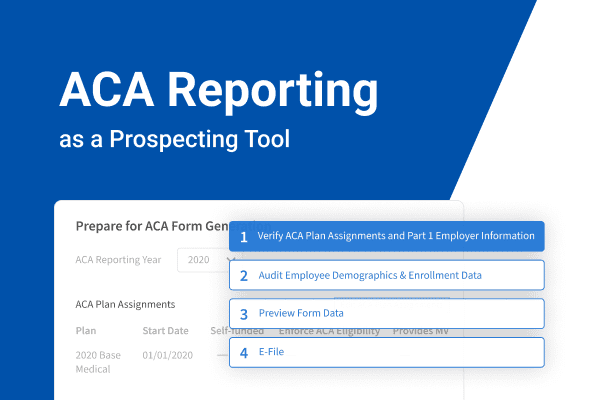Click the 01/01/2020 start date cell
The height and width of the screenshot is (400, 600).
(x=165, y=355)
